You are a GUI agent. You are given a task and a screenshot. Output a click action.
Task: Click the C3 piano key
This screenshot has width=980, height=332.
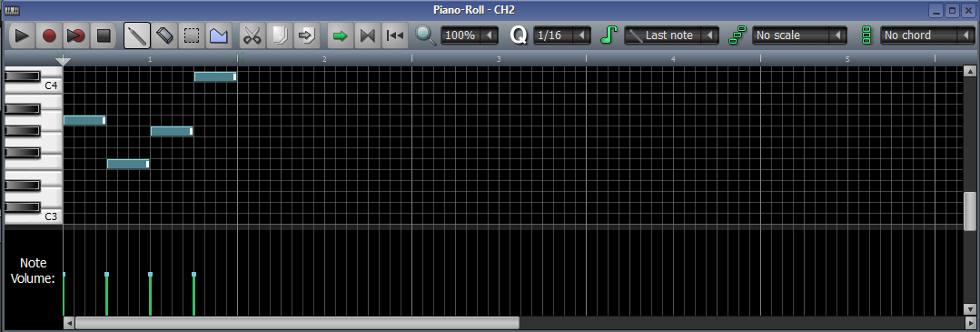coord(51,216)
